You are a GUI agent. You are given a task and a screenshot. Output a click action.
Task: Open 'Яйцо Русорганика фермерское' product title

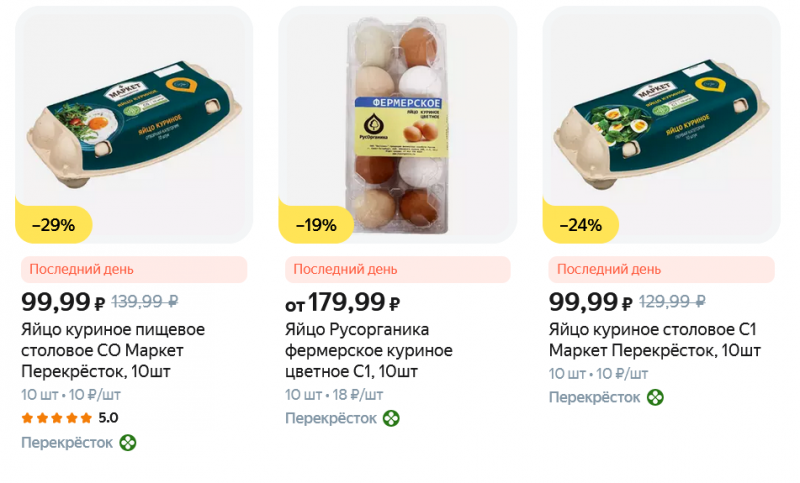369,351
